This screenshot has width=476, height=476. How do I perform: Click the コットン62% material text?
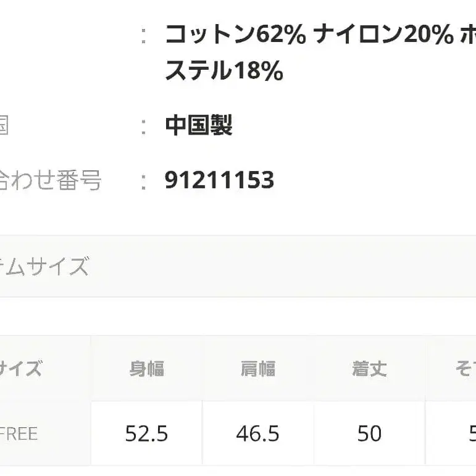click(235, 35)
